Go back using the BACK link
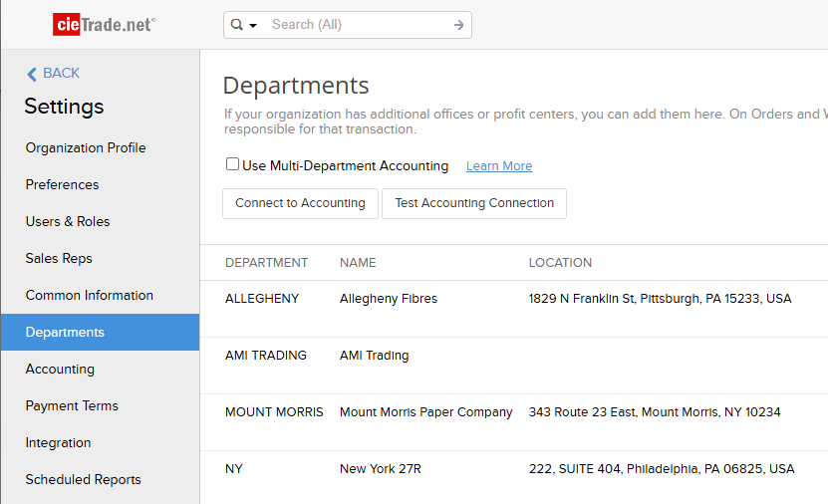Image resolution: width=828 pixels, height=504 pixels. 61,73
